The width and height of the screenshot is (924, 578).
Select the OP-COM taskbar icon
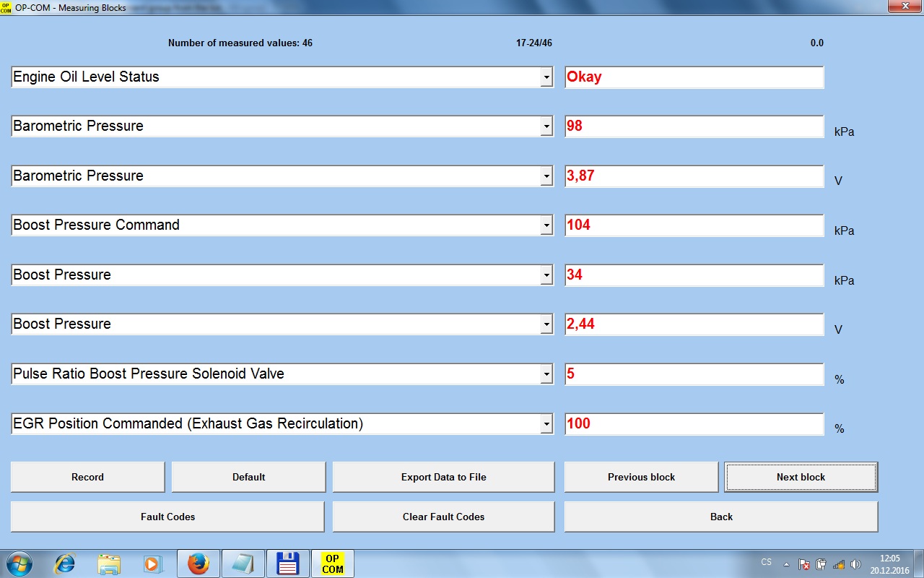click(332, 563)
